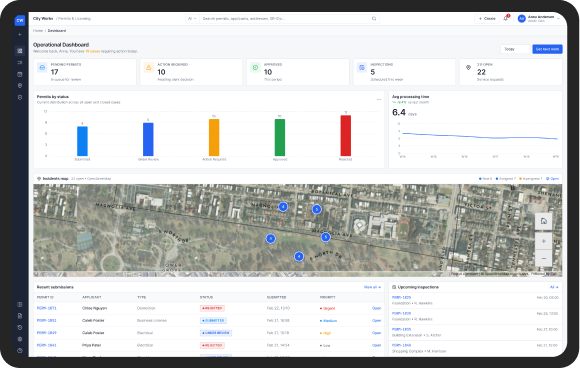This screenshot has height=368, width=580.
Task: Click the orange Action Required bar
Action: pyautogui.click(x=214, y=137)
